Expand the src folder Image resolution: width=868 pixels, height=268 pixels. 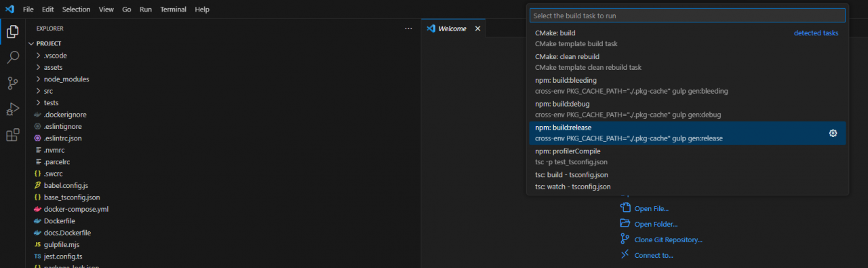223,91
